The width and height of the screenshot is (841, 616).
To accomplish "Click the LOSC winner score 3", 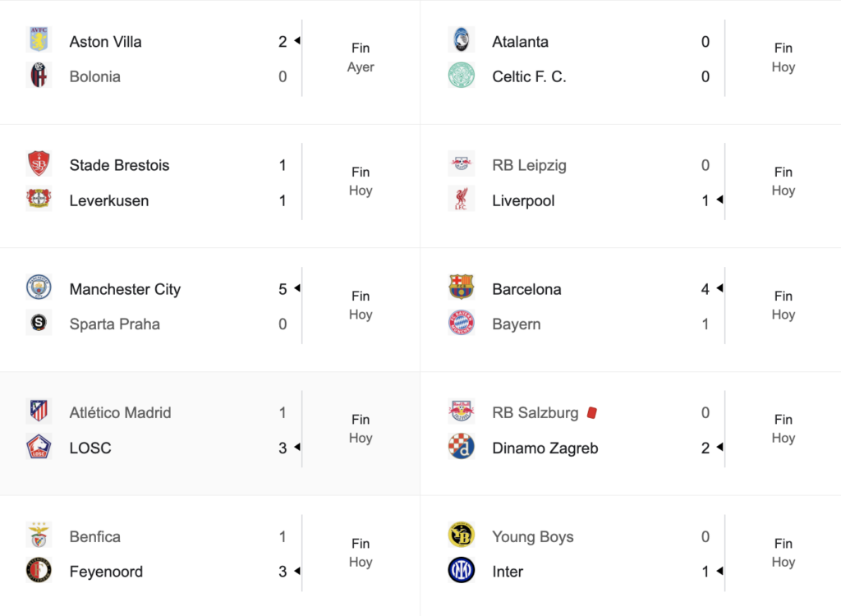I will click(283, 448).
